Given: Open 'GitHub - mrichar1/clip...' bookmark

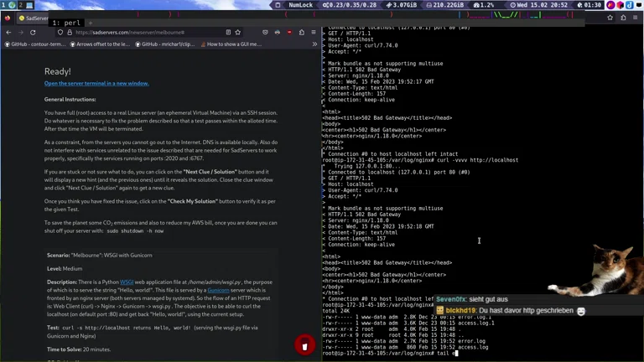Looking at the screenshot, I should tap(164, 44).
